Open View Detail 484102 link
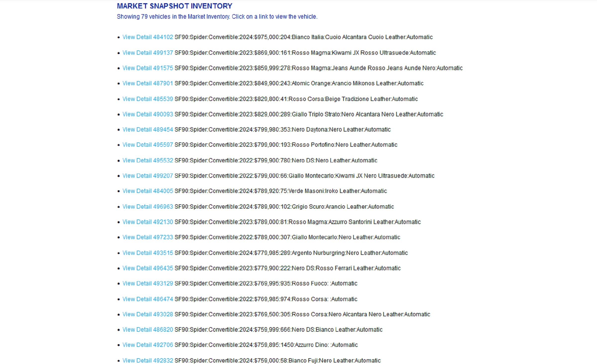This screenshot has width=597, height=364. click(x=148, y=37)
